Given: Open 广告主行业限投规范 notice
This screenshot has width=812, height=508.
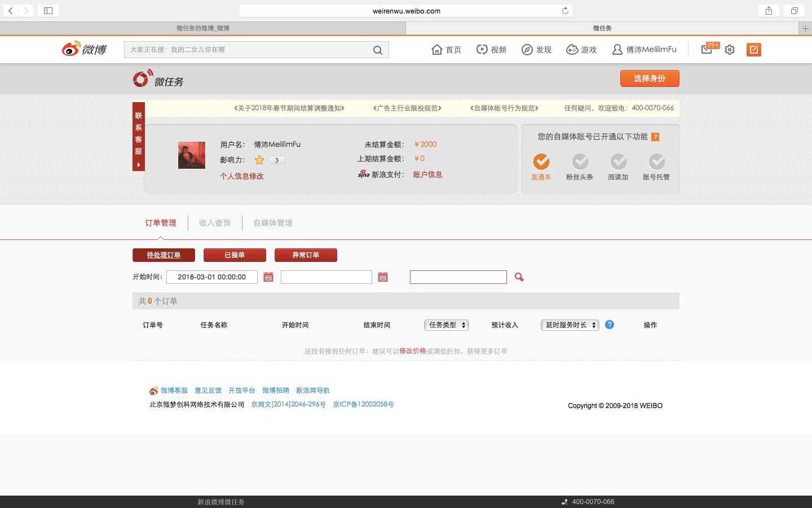Looking at the screenshot, I should pyautogui.click(x=407, y=108).
